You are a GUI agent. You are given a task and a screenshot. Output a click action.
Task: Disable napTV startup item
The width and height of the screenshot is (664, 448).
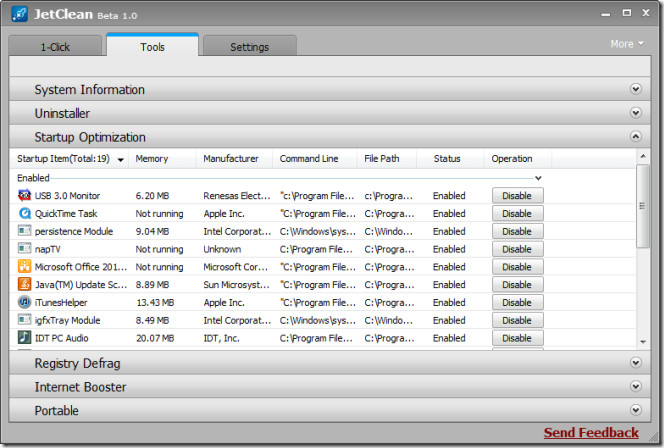[517, 249]
